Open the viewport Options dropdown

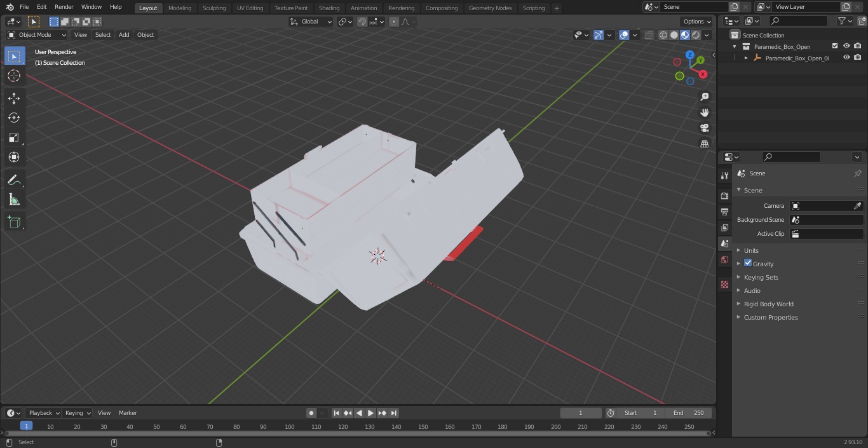click(x=697, y=22)
